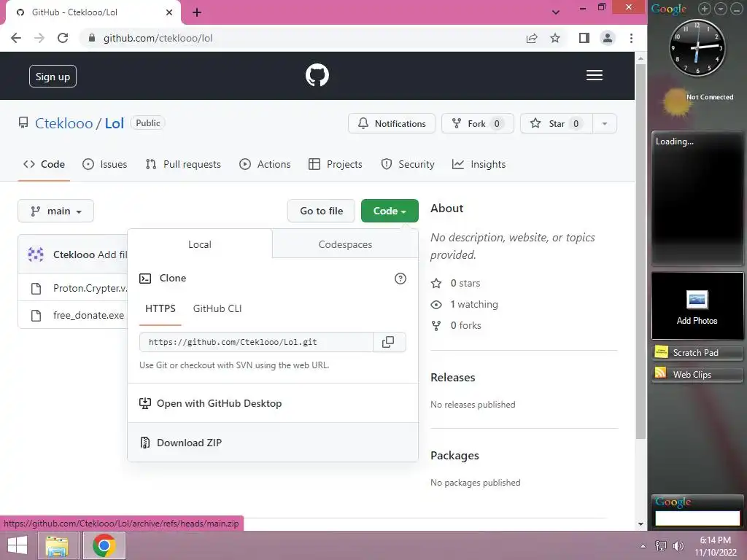
Task: Open the Security tab
Action: (408, 164)
